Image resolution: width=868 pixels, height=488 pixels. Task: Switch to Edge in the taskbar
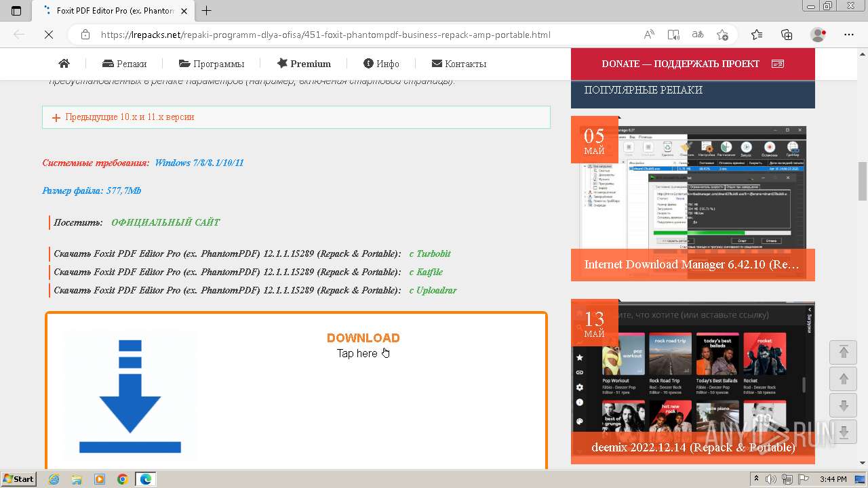(x=146, y=479)
